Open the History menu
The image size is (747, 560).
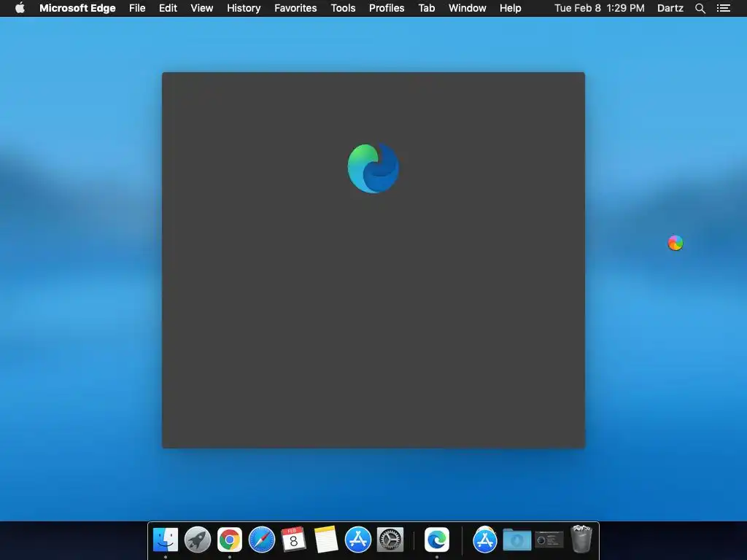click(244, 8)
